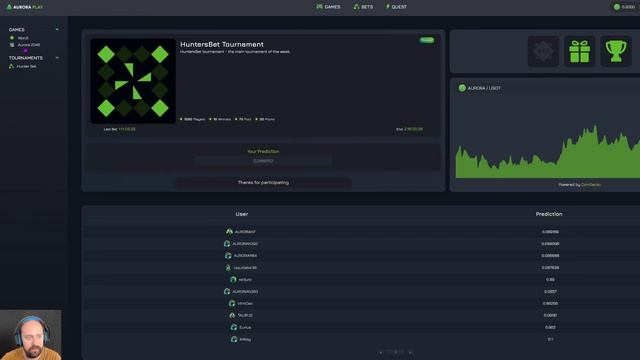Viewport: 640px width, 360px height.
Task: Click the Last Bet time value
Action: click(127, 129)
